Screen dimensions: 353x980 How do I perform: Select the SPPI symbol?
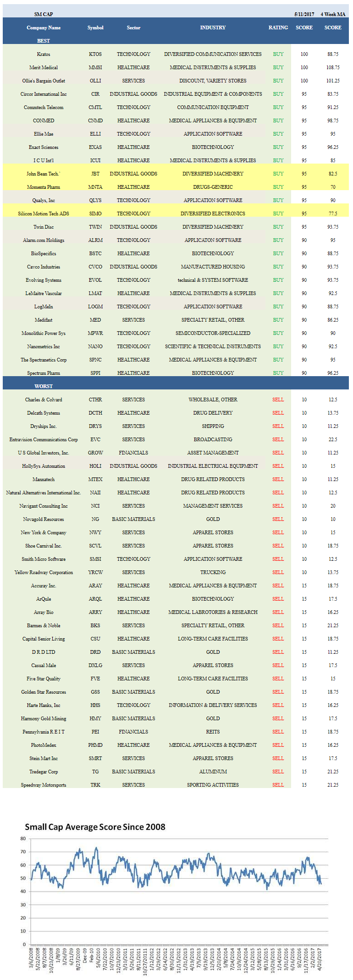click(x=95, y=373)
